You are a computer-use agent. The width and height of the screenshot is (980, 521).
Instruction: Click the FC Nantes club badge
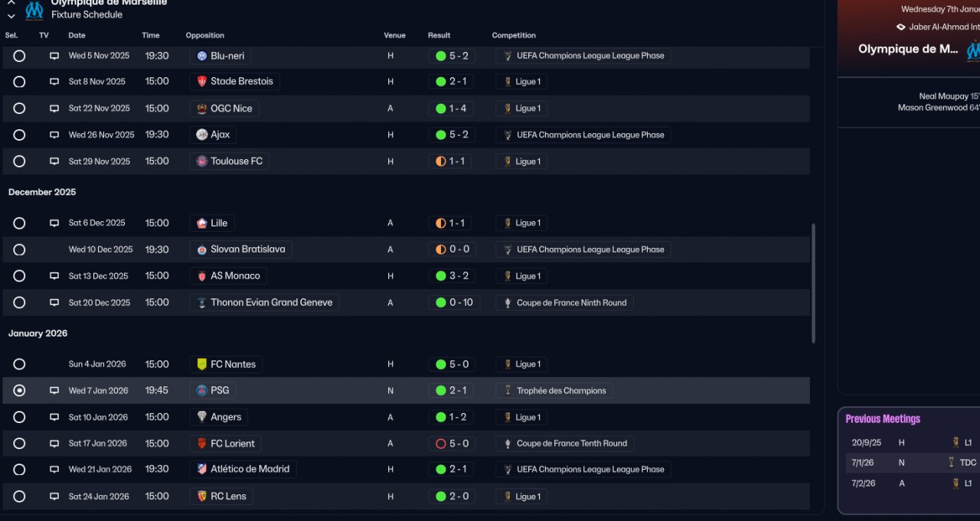coord(201,364)
